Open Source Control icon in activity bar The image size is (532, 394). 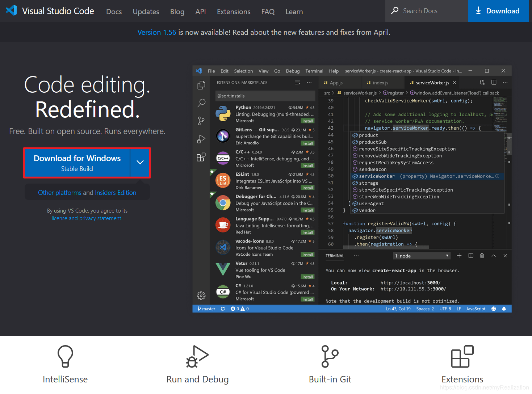(201, 121)
